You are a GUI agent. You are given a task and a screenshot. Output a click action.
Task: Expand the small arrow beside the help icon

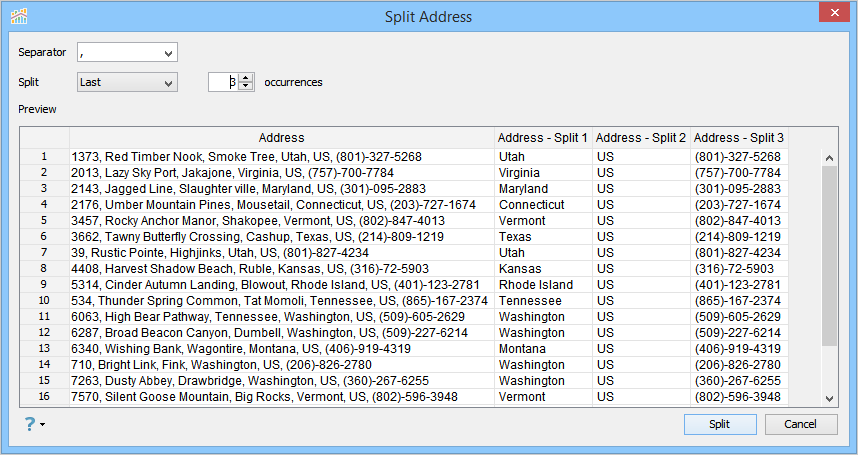(x=42, y=426)
